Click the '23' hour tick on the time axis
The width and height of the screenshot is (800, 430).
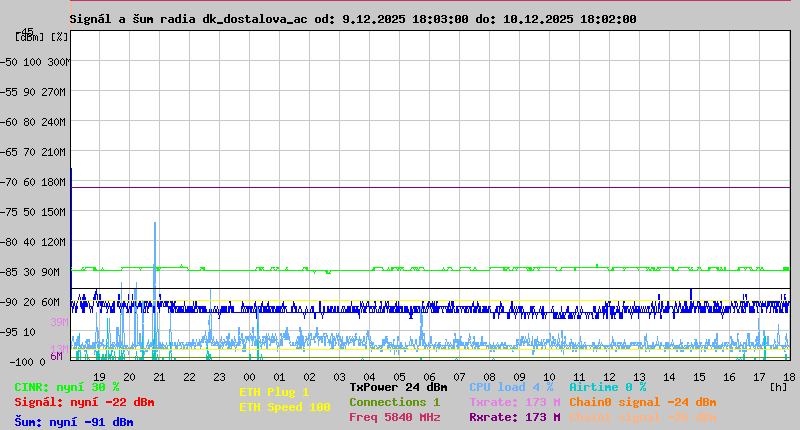click(219, 377)
